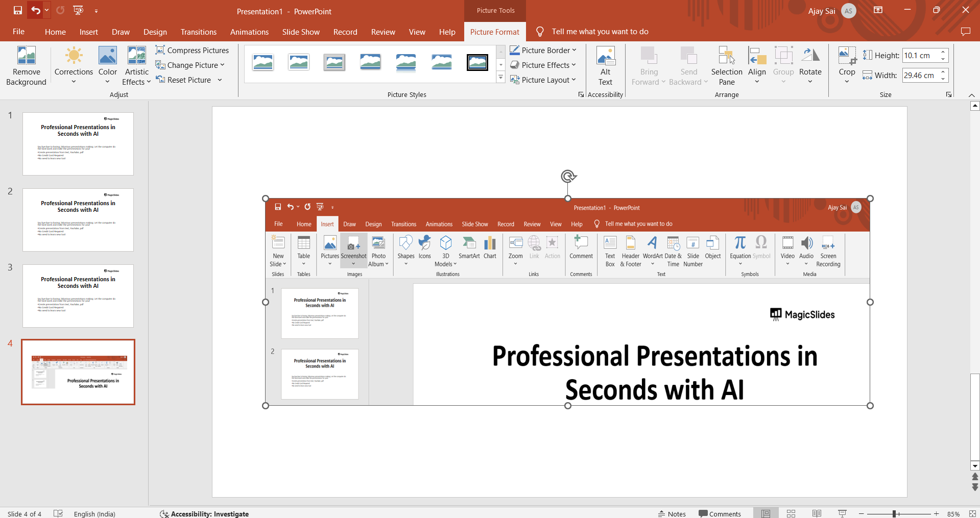This screenshot has width=980, height=518.
Task: Click the Accessibility: Investigate status button
Action: (204, 513)
